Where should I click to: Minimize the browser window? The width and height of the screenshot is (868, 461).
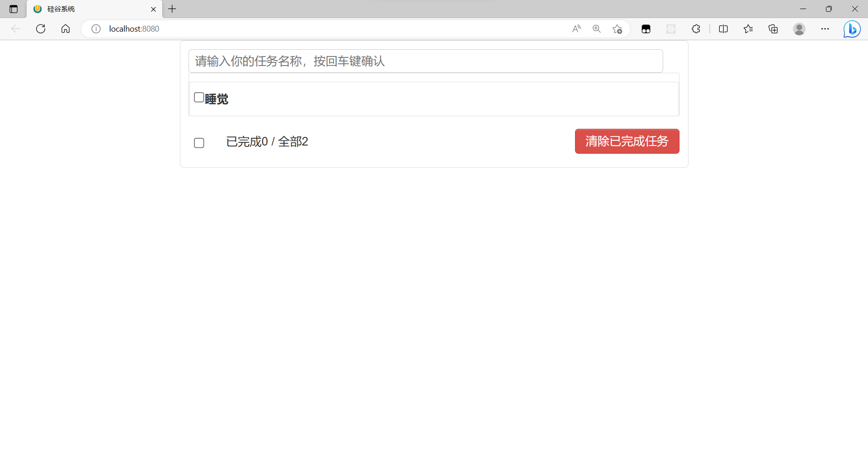pos(803,9)
